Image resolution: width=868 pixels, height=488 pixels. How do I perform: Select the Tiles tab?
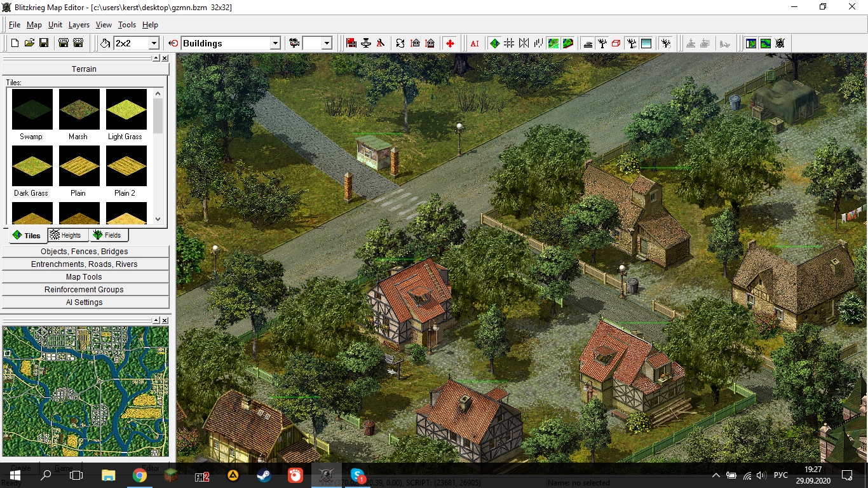26,235
